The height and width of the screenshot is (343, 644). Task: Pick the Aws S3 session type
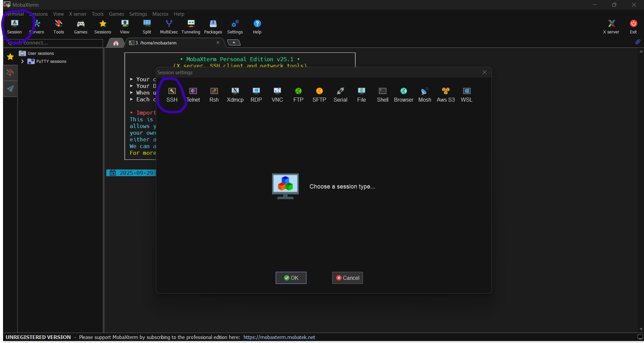(x=445, y=95)
